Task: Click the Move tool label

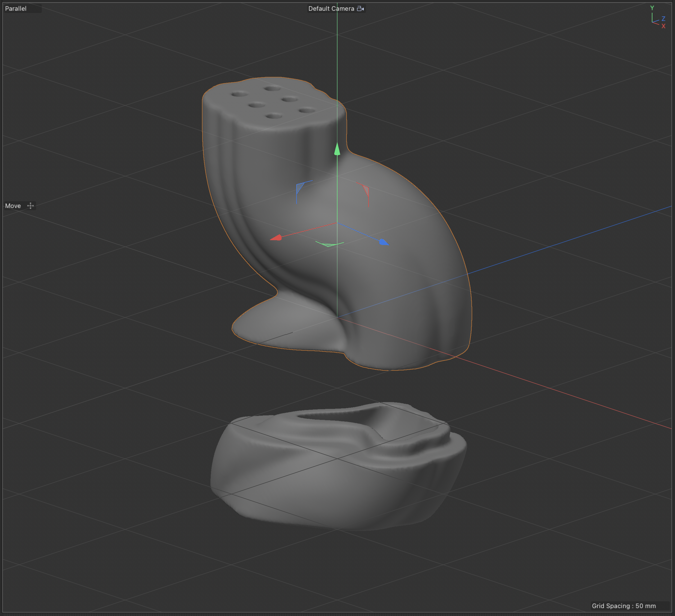Action: pyautogui.click(x=13, y=206)
